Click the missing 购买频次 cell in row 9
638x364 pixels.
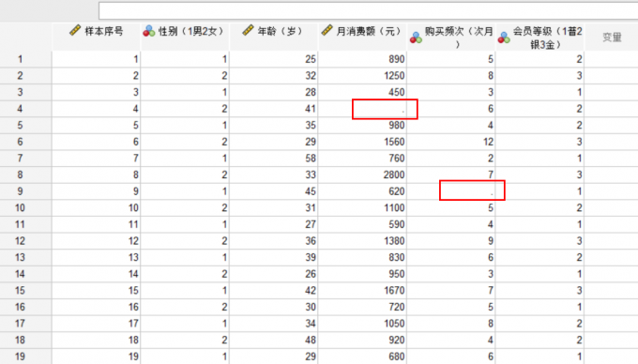point(451,191)
